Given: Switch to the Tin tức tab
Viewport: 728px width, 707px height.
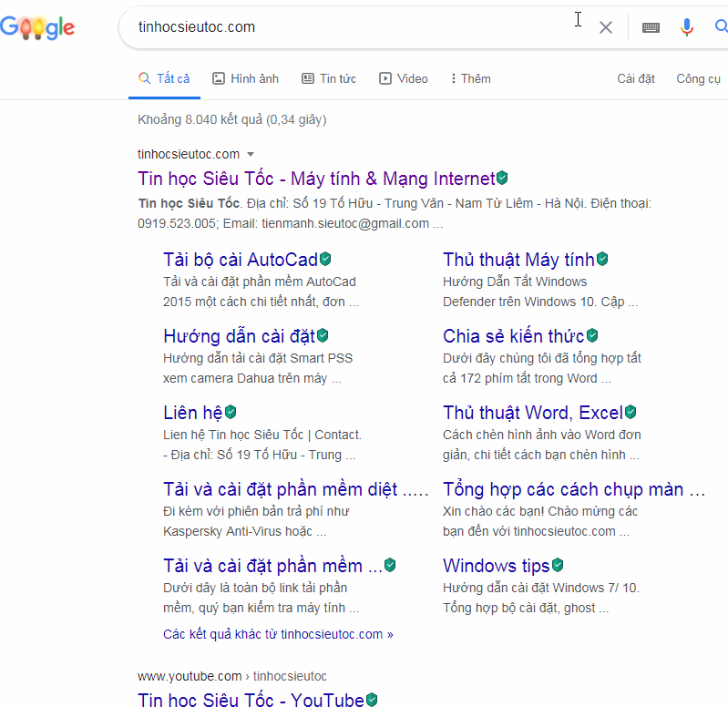Looking at the screenshot, I should (329, 78).
